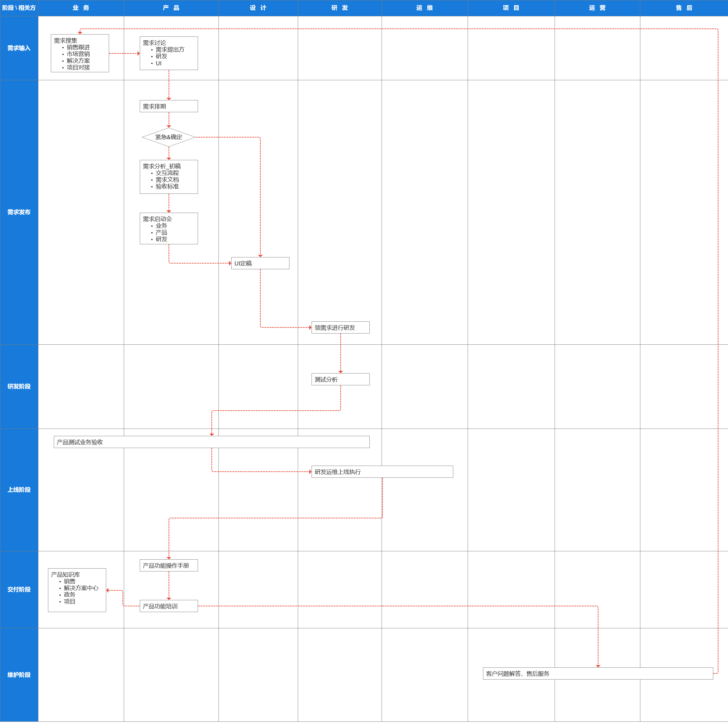Click the 市场营销 bullet text
Viewport: 728px width, 724px height.
(x=78, y=54)
